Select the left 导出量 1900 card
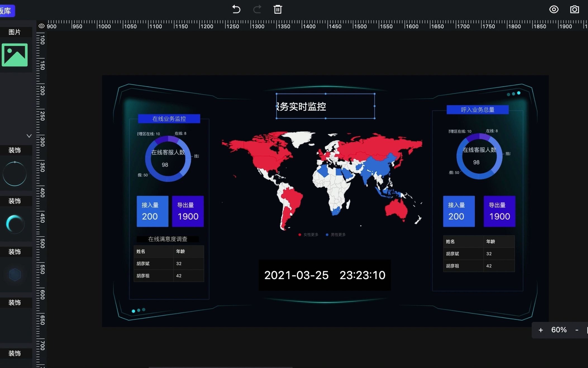This screenshot has height=368, width=588. click(x=188, y=211)
